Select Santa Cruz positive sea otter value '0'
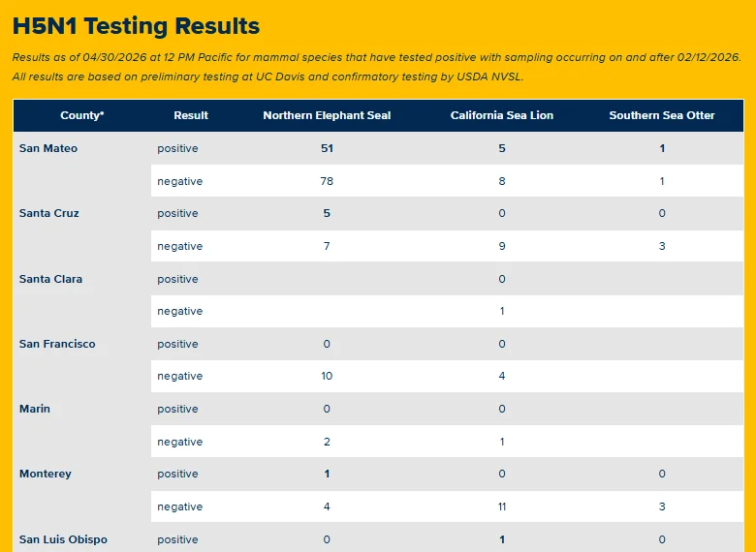Image resolution: width=756 pixels, height=552 pixels. point(662,213)
